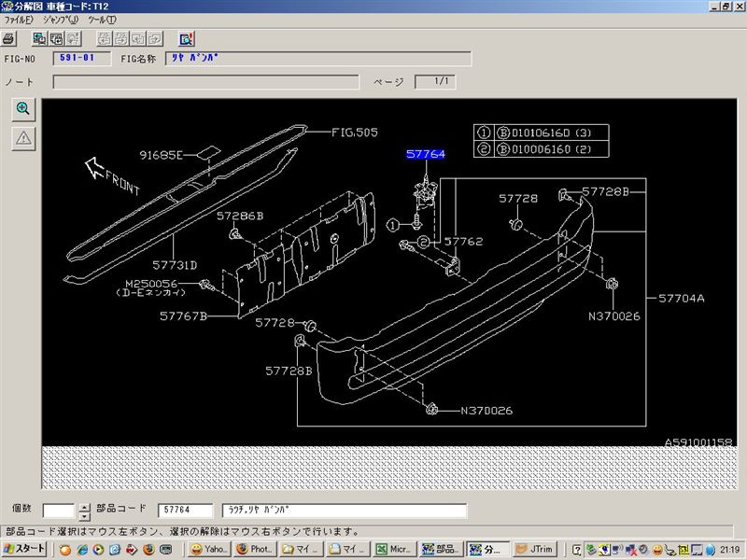Image resolution: width=747 pixels, height=560 pixels.
Task: Launch Firefox from the quick launch bar
Action: pos(148,550)
